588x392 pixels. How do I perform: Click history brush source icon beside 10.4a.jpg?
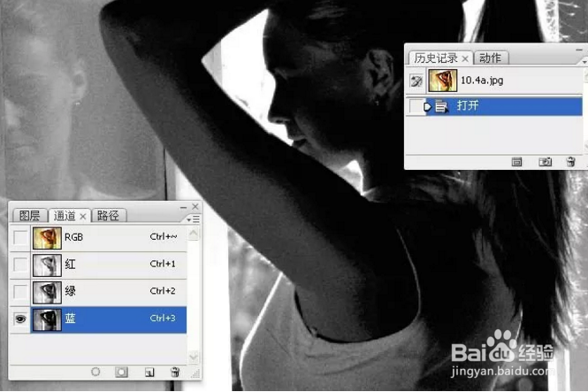click(x=416, y=81)
